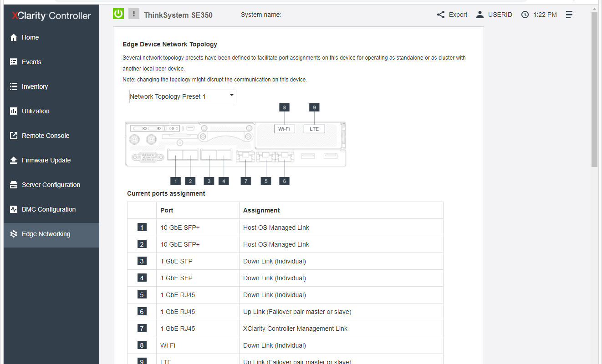Click the clock icon
Screen dimensions: 602x364
pyautogui.click(x=525, y=15)
